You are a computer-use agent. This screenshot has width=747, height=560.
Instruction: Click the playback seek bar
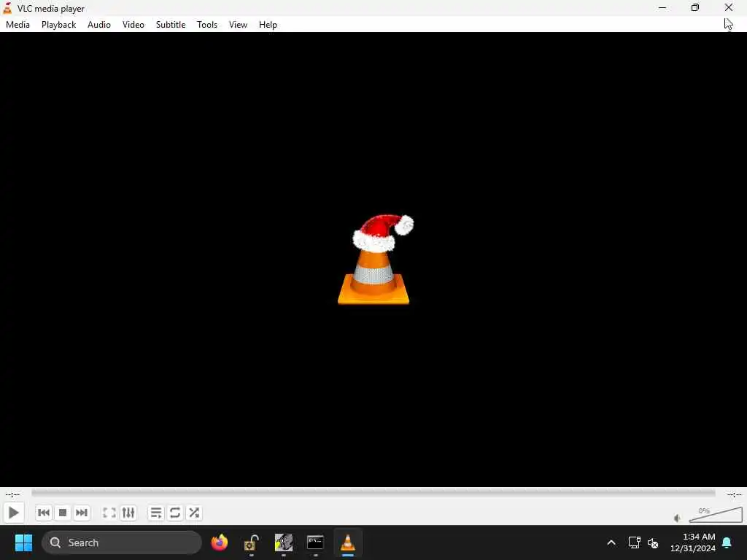(x=373, y=494)
